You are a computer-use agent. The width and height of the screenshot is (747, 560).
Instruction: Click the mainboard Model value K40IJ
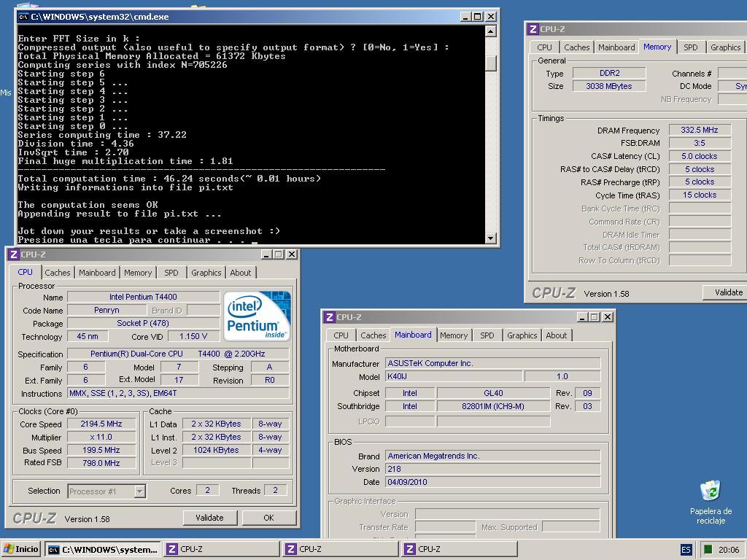click(x=453, y=376)
